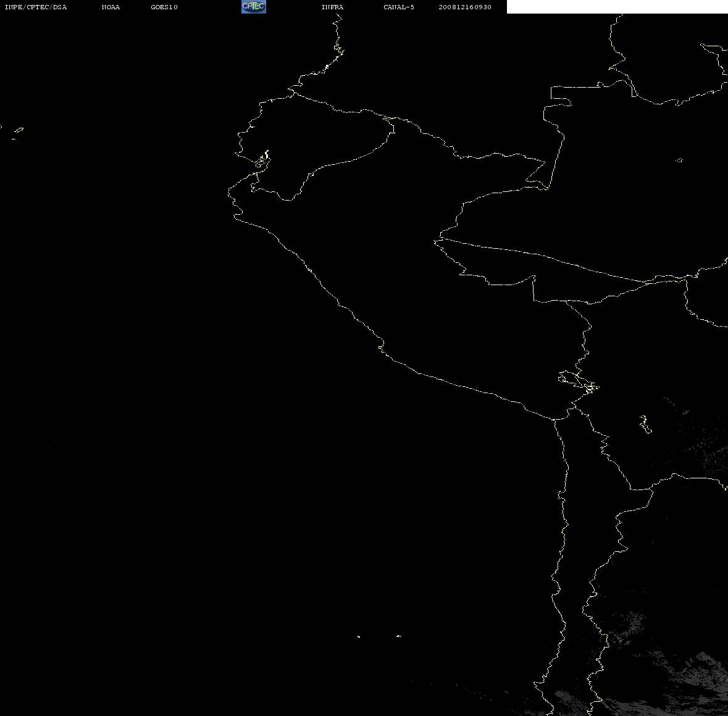This screenshot has height=716, width=728.
Task: Click the GOES10 satellite label
Action: click(x=164, y=7)
